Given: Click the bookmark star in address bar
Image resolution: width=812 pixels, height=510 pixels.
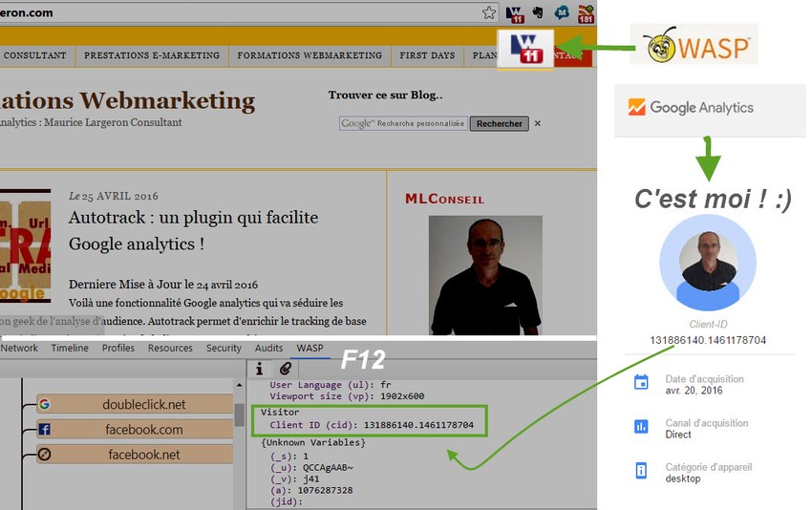Looking at the screenshot, I should tap(489, 13).
